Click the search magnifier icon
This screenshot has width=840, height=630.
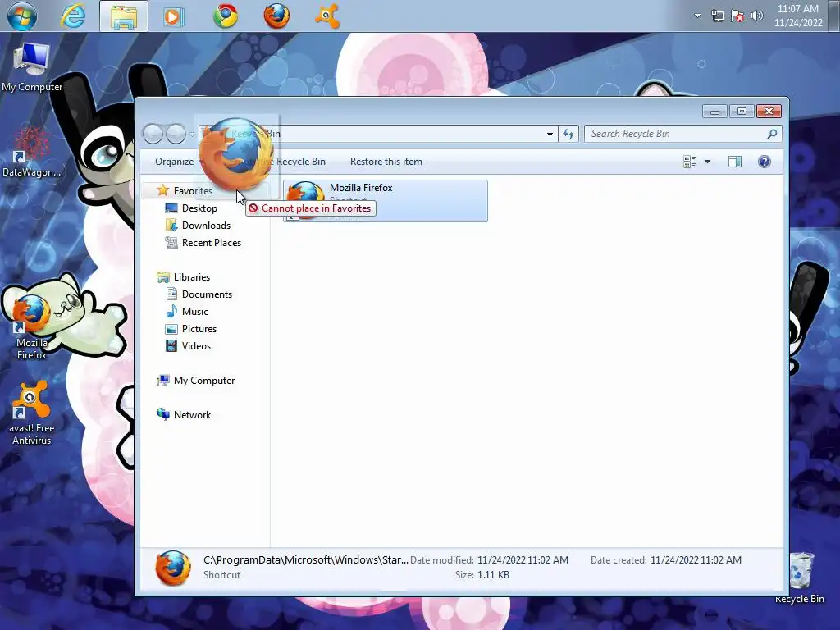click(x=772, y=134)
